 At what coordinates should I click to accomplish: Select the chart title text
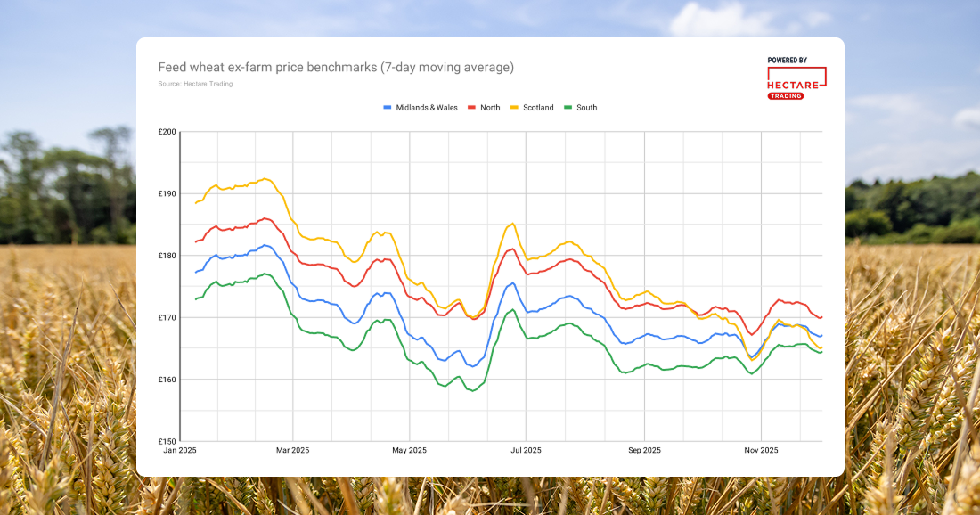pyautogui.click(x=337, y=67)
